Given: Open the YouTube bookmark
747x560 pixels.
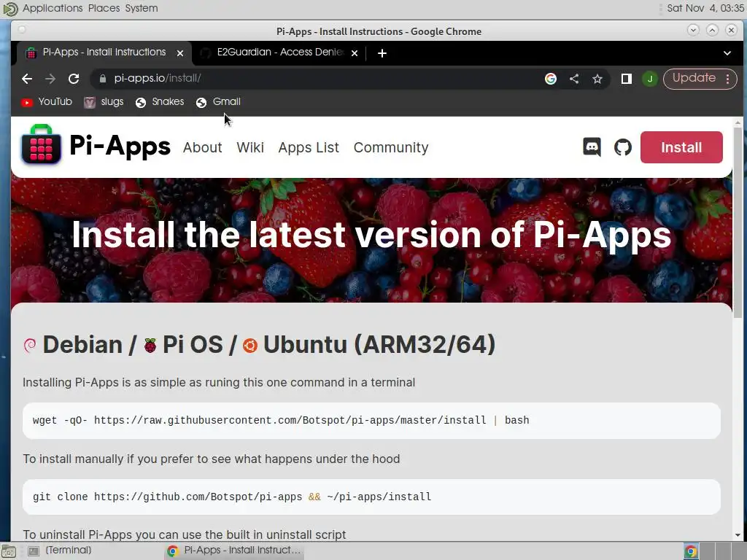Looking at the screenshot, I should pyautogui.click(x=46, y=102).
